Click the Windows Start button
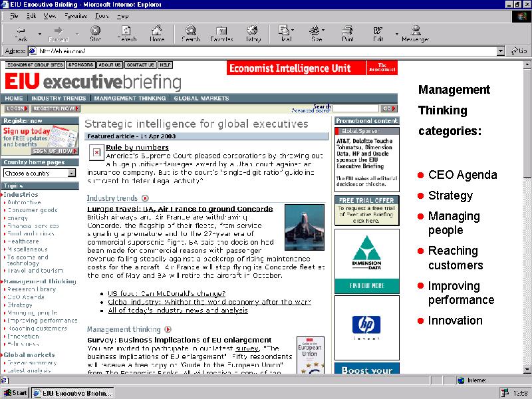The image size is (532, 399). [x=15, y=393]
